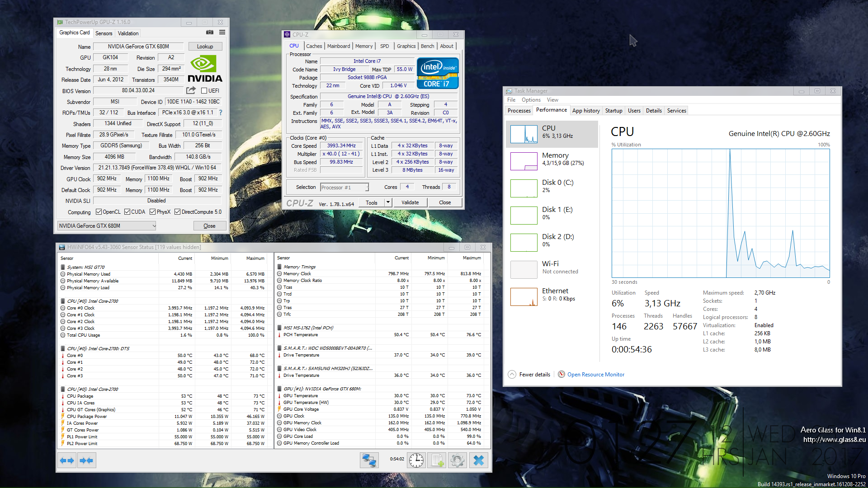Click HWiNFO collapse columns arrows icon

(x=86, y=460)
